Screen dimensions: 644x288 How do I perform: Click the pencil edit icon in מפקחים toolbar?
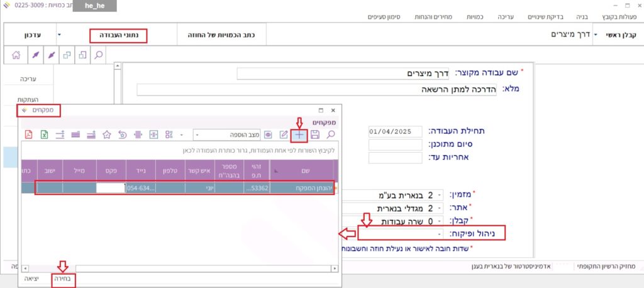[284, 134]
